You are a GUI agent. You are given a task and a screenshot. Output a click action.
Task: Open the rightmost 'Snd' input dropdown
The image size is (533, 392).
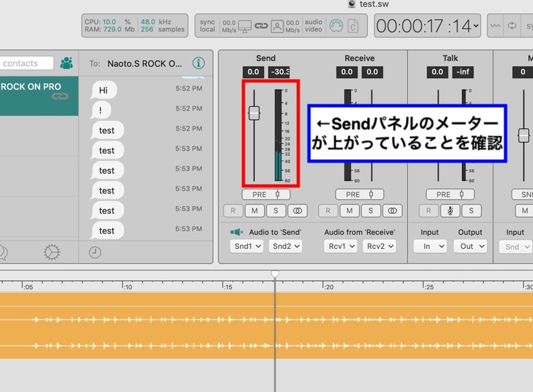[516, 247]
